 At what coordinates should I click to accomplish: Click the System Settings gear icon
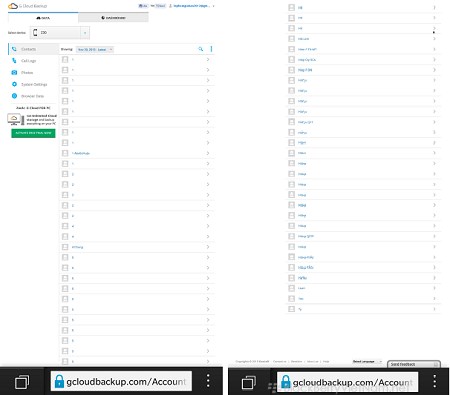point(14,84)
